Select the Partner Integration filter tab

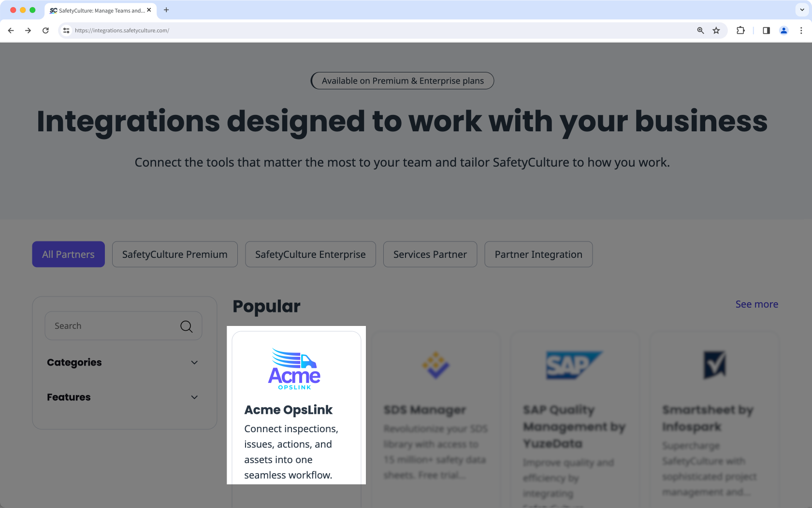pos(538,254)
